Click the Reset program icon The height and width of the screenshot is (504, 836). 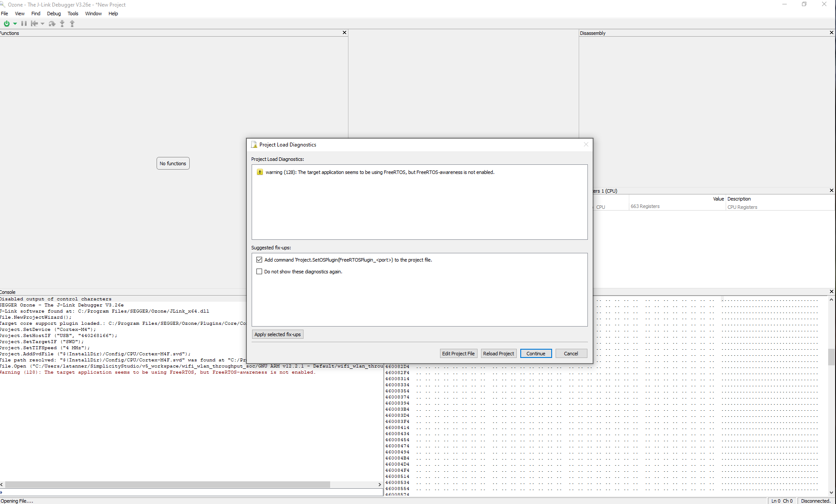click(34, 24)
